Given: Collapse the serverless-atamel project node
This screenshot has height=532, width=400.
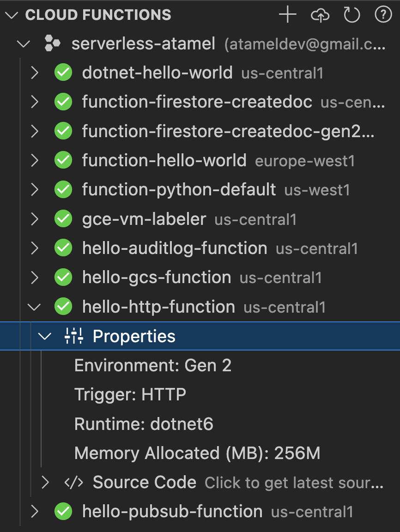Looking at the screenshot, I should coord(24,44).
